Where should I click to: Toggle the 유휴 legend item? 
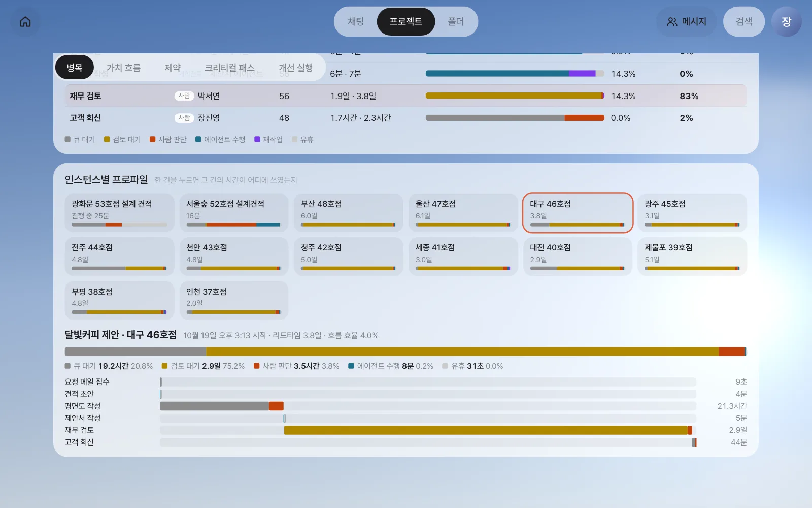[x=302, y=139]
